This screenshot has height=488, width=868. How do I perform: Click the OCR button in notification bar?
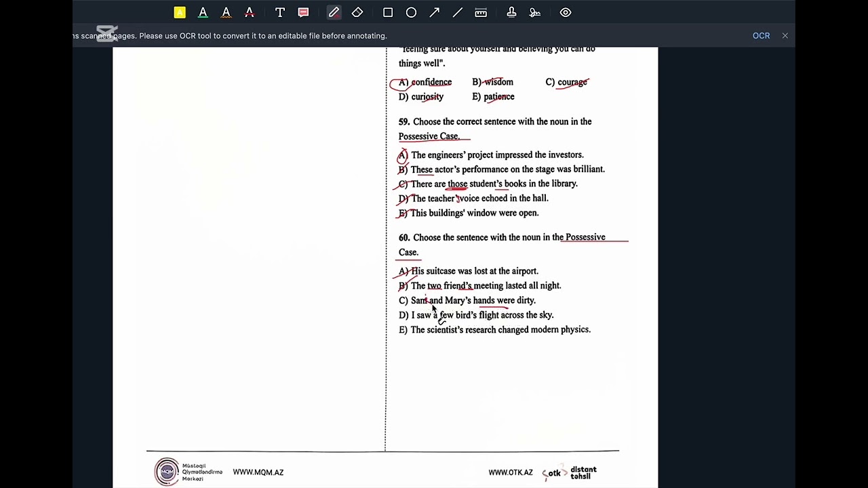(761, 36)
